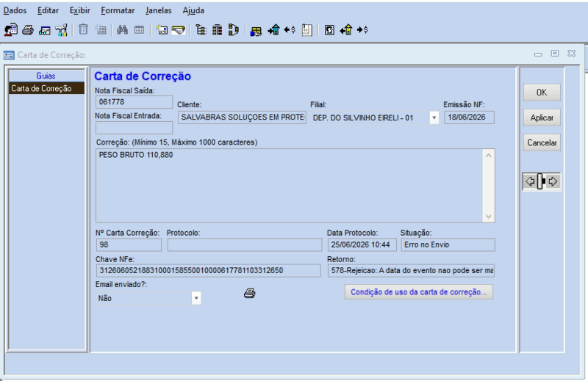Click the handshake toolbar icon

179,30
